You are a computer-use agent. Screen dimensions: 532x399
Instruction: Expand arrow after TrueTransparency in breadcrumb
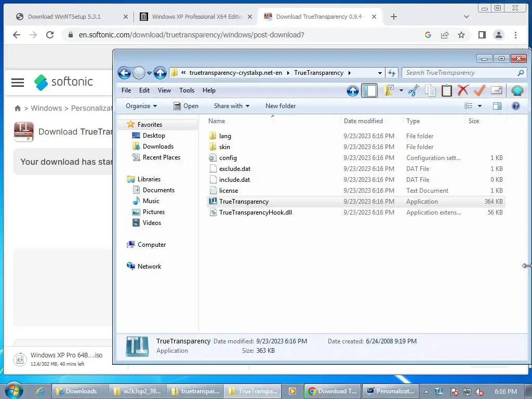click(x=349, y=73)
